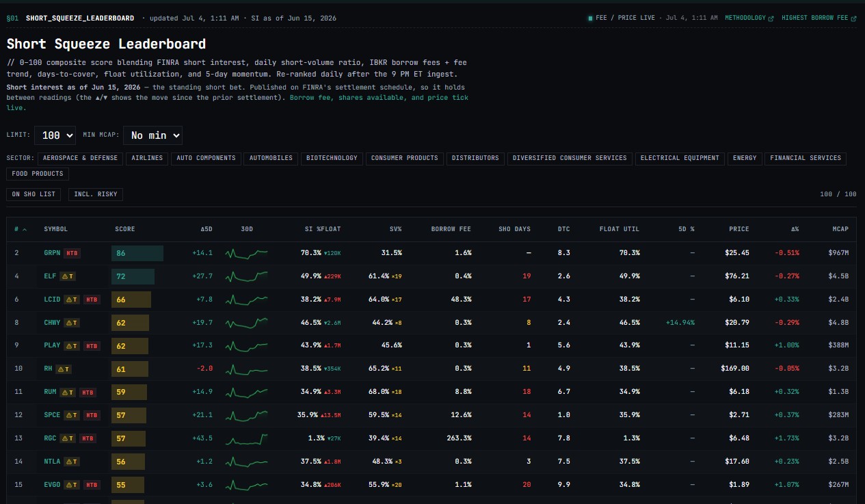Toggle the Automobiles sector filter
This screenshot has width=865, height=504.
coord(271,158)
